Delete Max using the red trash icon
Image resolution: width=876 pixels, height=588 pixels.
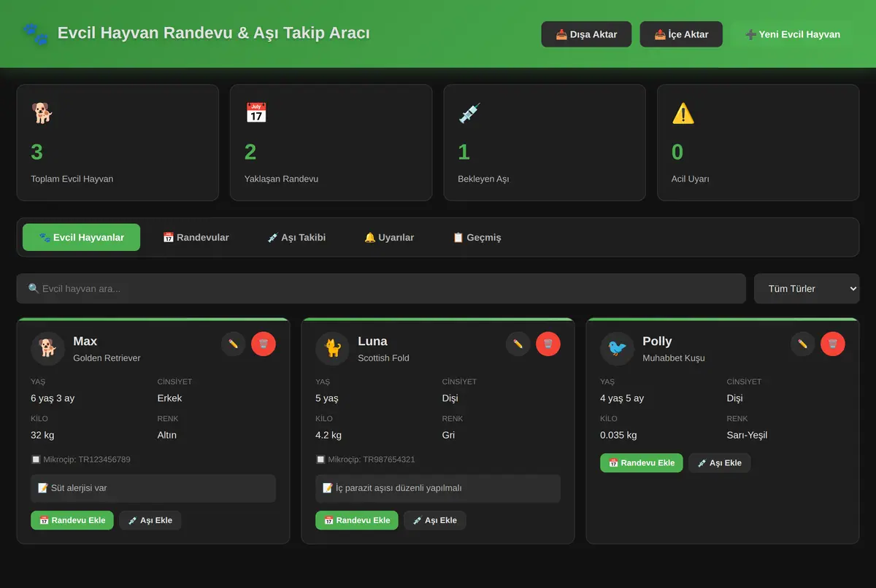264,344
